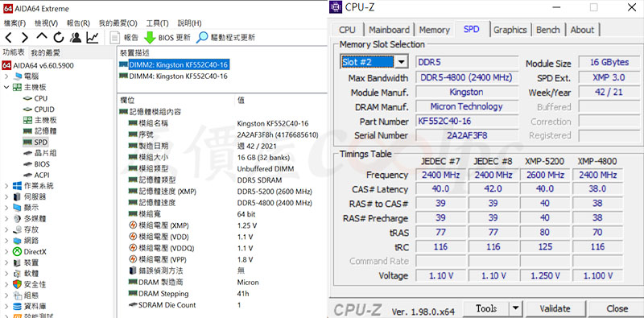Image resolution: width=644 pixels, height=318 pixels.
Task: Click the back navigation arrow in AIDA64
Action: point(8,37)
